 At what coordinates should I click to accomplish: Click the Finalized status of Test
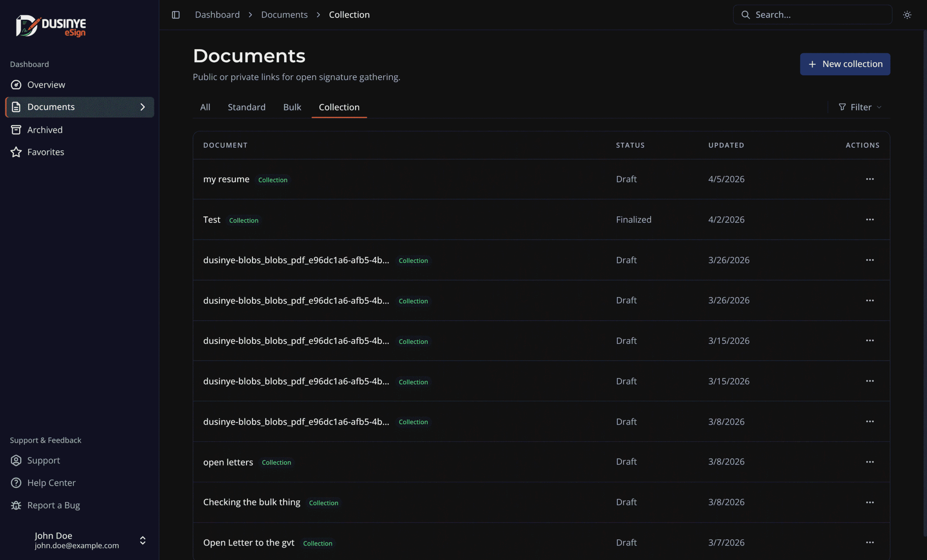634,220
